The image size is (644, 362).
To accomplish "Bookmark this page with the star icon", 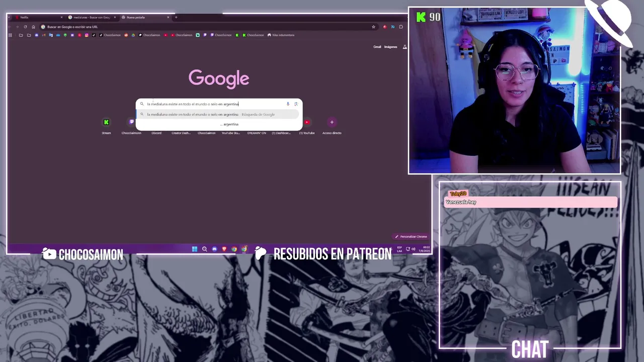I will [373, 27].
